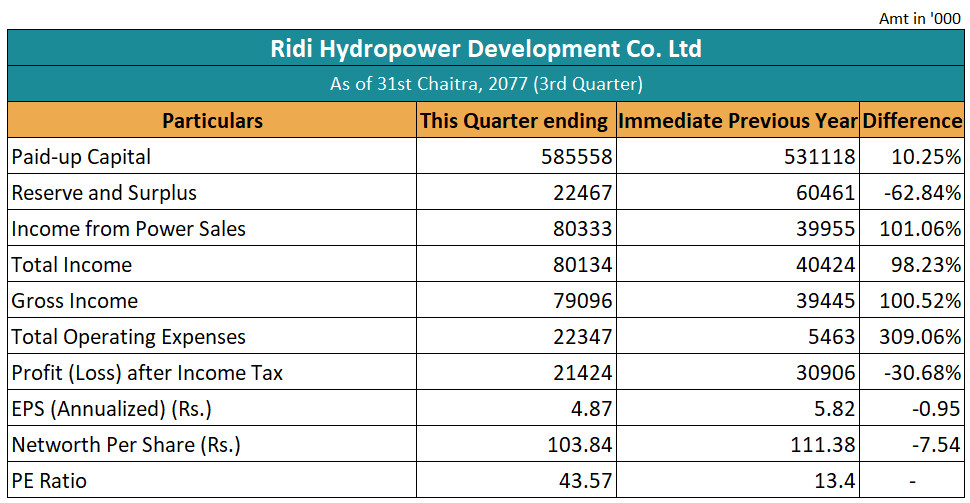Click the PE Ratio value 43.57

pos(585,481)
